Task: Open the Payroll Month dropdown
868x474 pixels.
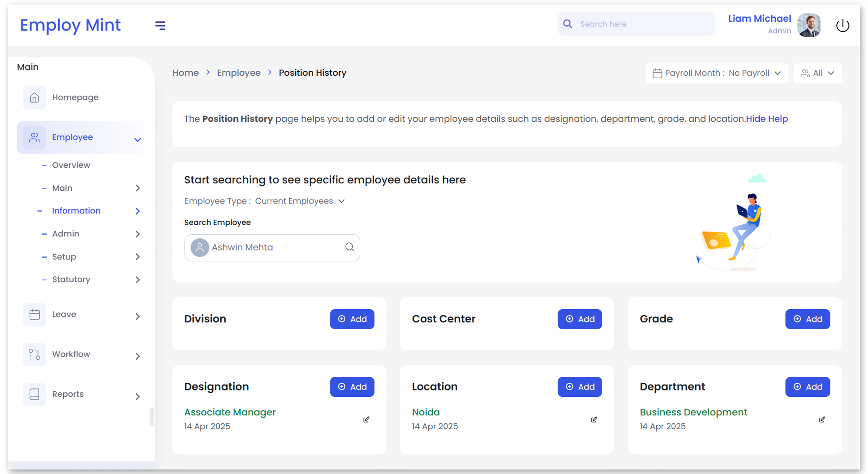Action: pos(717,73)
